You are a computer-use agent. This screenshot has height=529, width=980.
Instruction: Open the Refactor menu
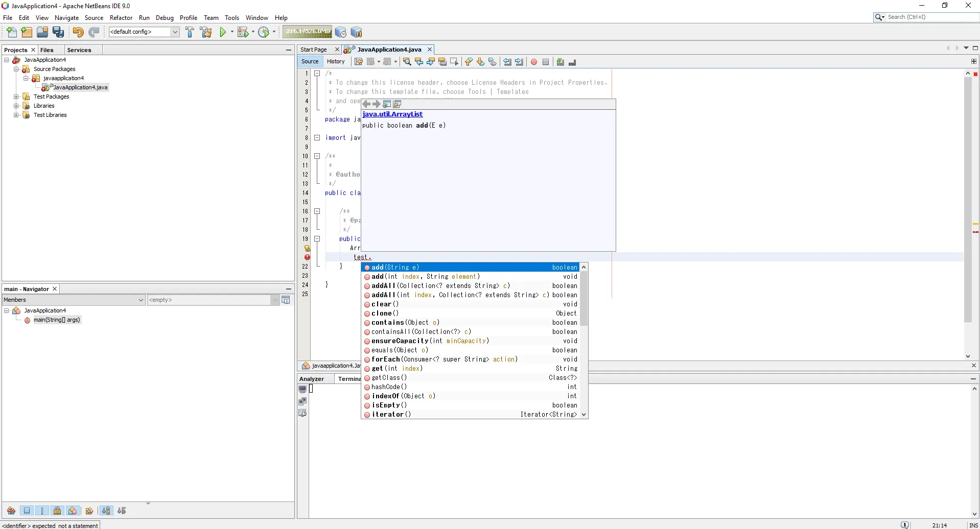click(x=121, y=18)
